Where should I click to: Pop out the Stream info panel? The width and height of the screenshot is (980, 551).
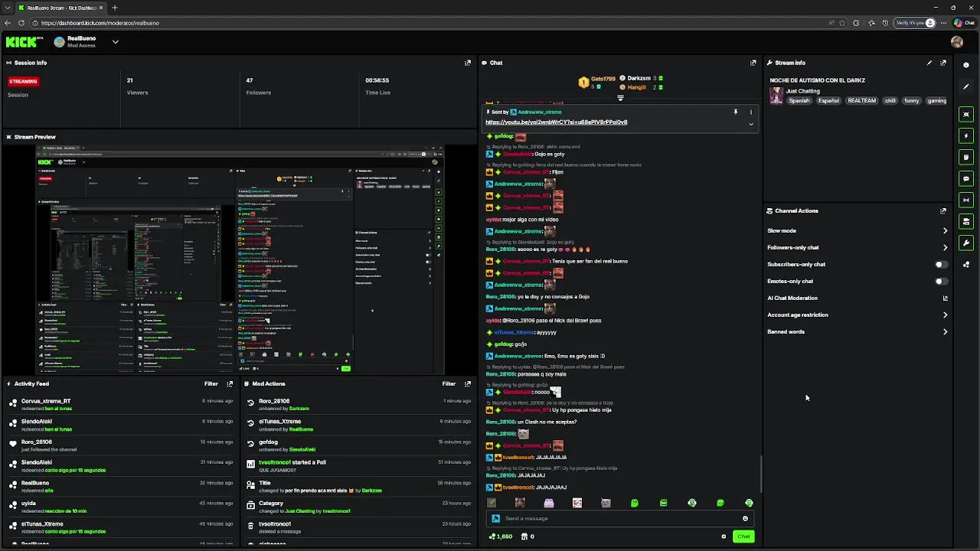coord(943,63)
